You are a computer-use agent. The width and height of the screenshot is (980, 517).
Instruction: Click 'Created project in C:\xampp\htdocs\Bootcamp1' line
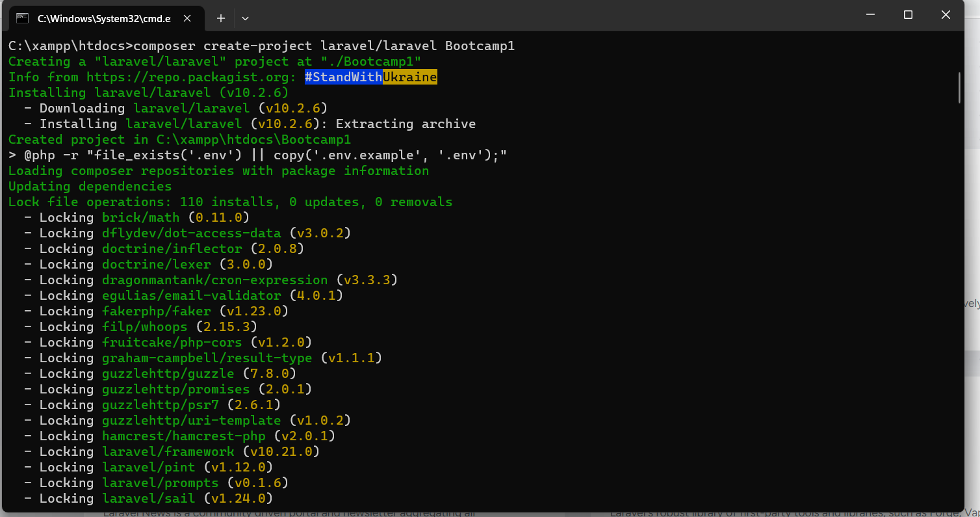(180, 140)
